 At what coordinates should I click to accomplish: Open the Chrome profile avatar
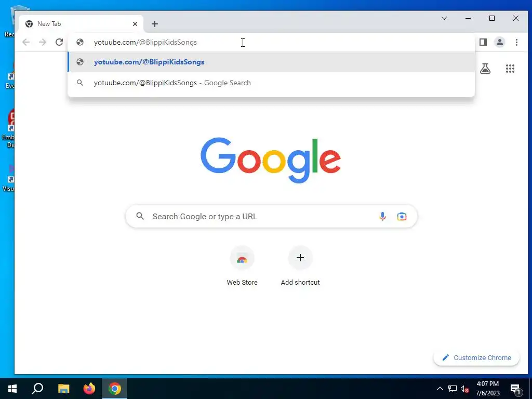[500, 42]
